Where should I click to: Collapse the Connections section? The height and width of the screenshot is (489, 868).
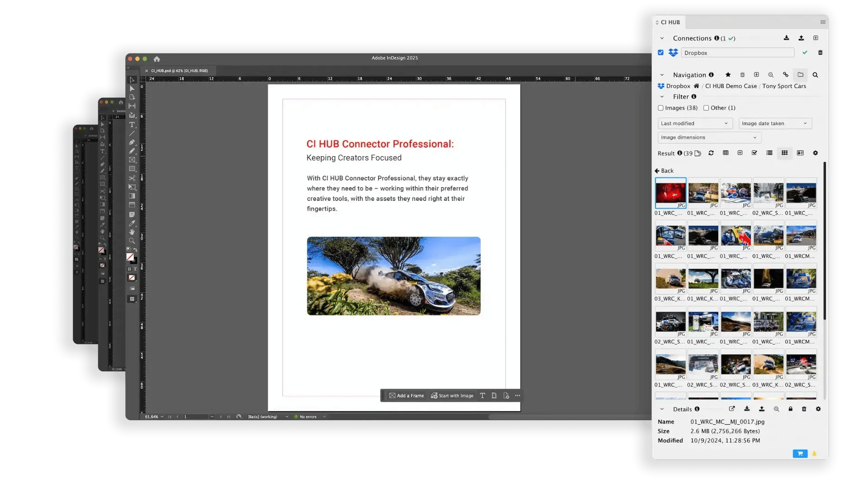point(662,38)
